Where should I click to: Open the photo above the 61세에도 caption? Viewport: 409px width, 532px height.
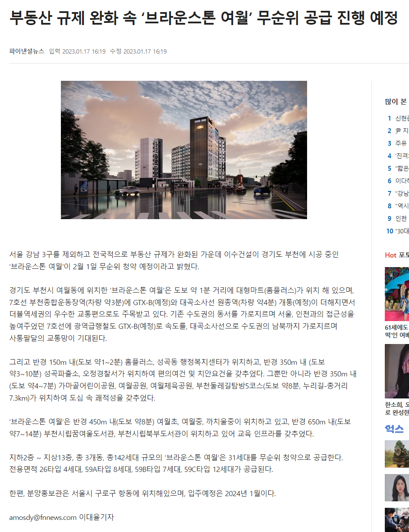tap(397, 294)
